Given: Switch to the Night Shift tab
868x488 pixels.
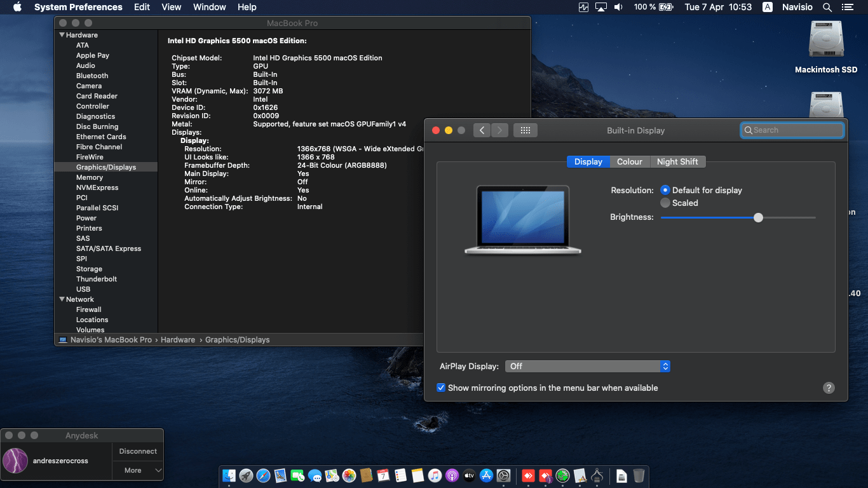Looking at the screenshot, I should [677, 161].
